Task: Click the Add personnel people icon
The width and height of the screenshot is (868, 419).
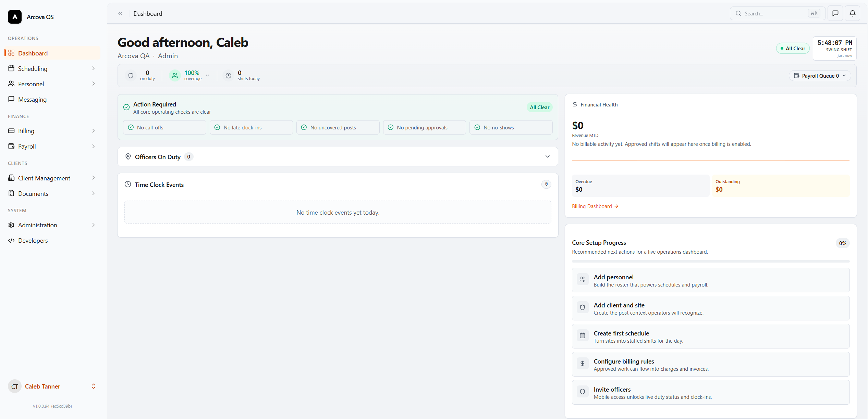Action: [x=583, y=279]
